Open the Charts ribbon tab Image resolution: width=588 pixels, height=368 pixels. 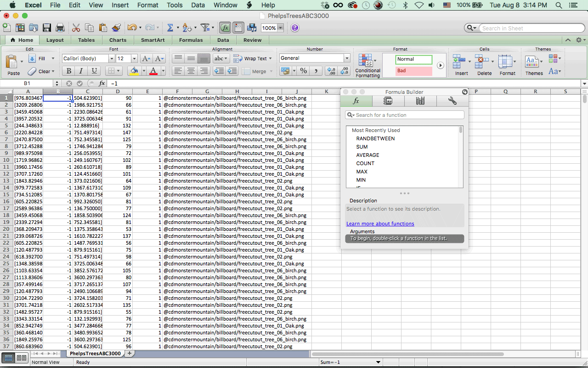(118, 40)
